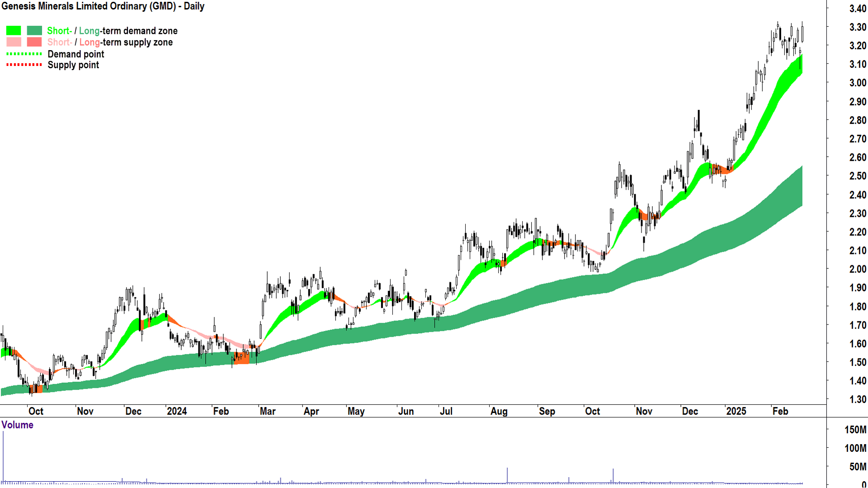Viewport: 868px width, 488px height.
Task: Click the short-term demand zone bright green swatch
Action: [14, 31]
